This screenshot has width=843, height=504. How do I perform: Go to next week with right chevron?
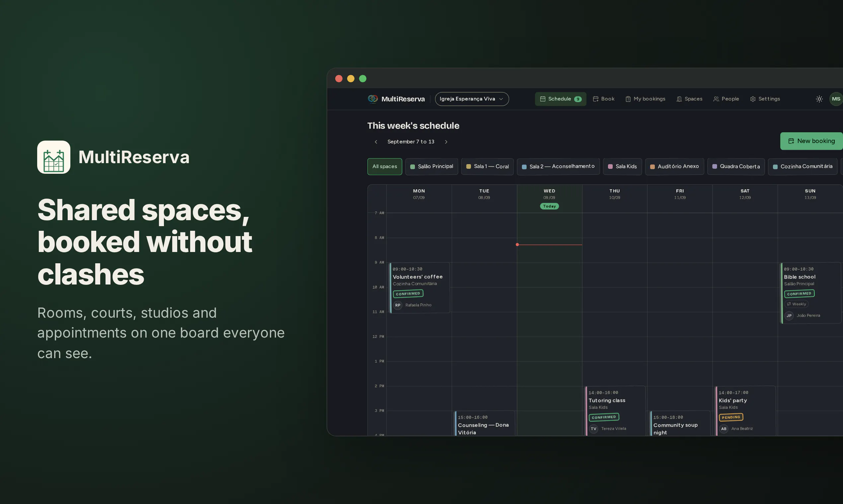point(446,142)
